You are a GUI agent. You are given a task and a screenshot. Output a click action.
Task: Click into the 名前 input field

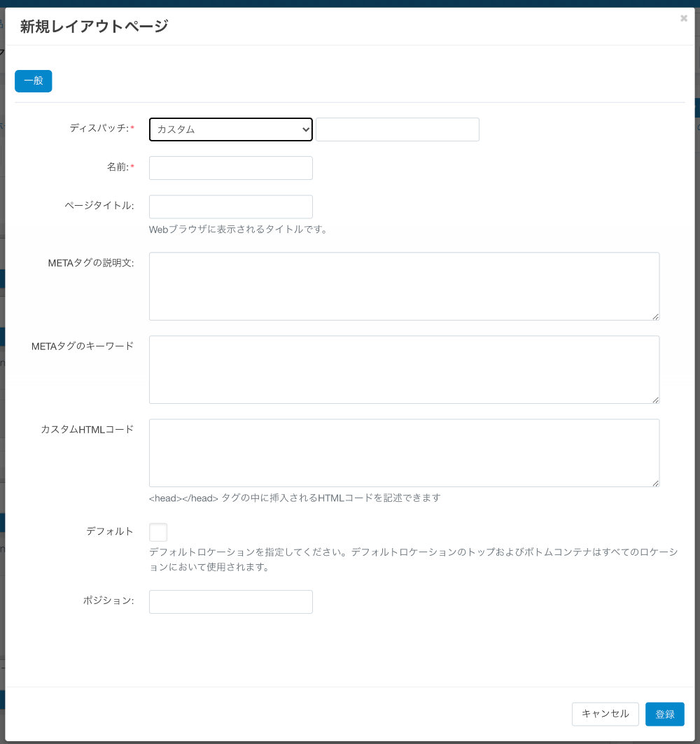coord(230,168)
